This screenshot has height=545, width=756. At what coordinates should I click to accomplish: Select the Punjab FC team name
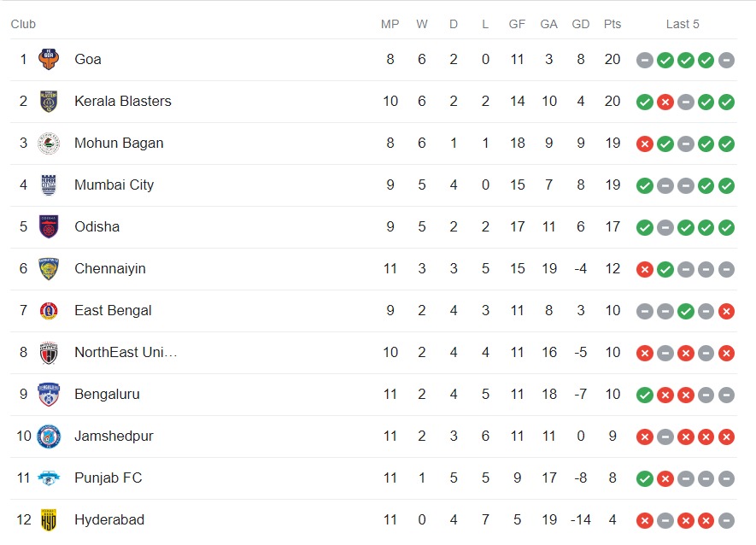(108, 478)
